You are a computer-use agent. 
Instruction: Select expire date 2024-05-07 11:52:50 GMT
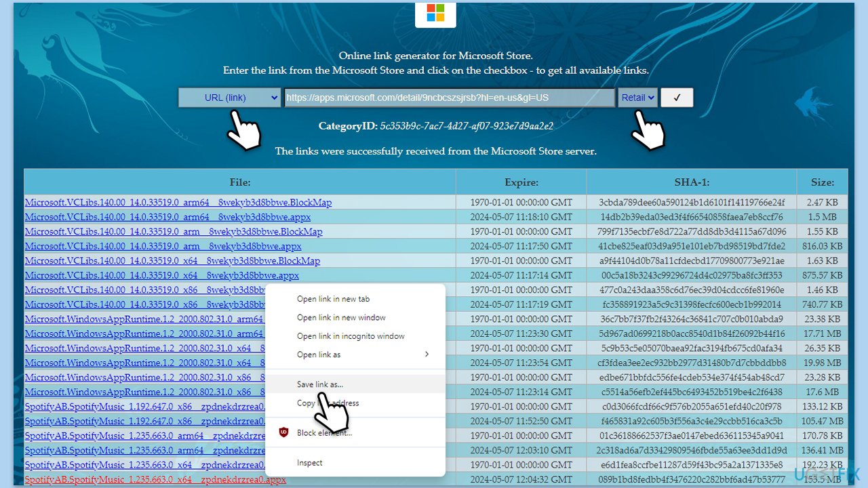pyautogui.click(x=521, y=421)
